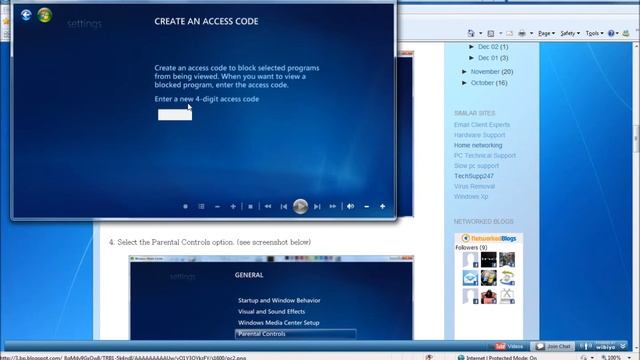Click the green Windows Media Center logo
640x360 pixels.
(44, 15)
